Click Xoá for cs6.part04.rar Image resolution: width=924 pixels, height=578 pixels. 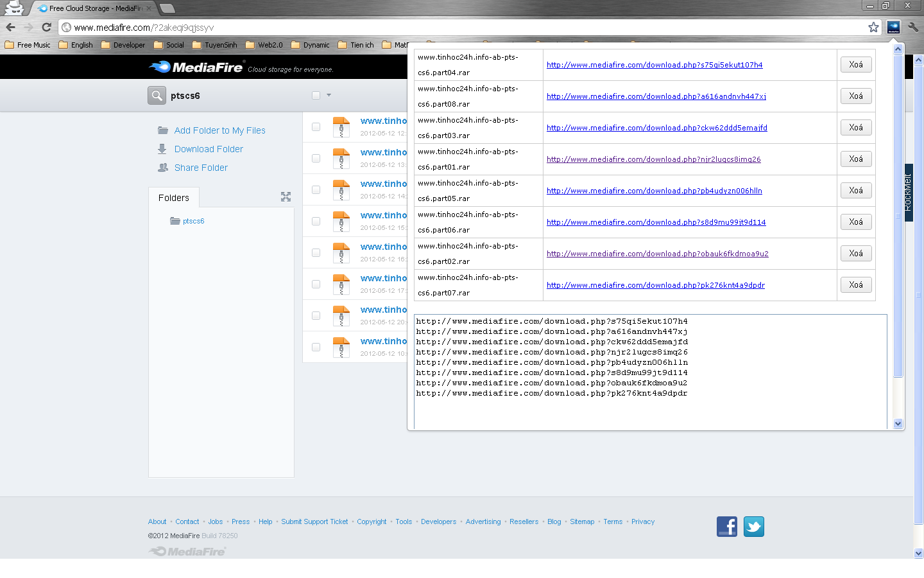tap(856, 64)
